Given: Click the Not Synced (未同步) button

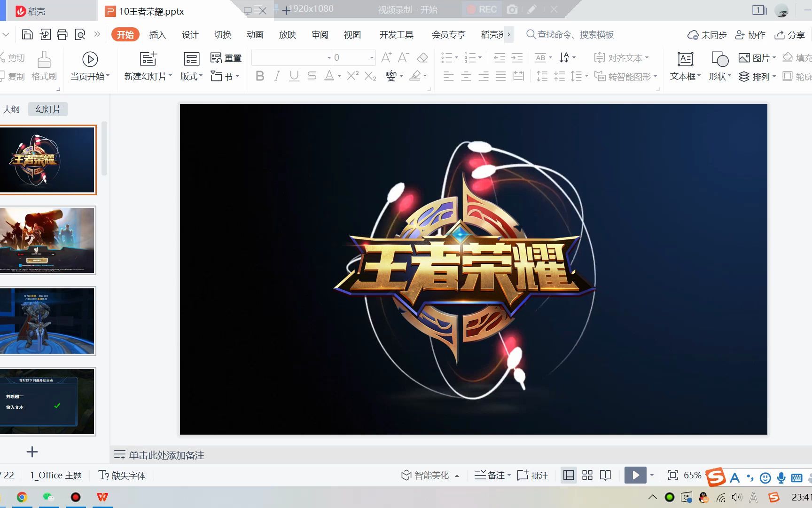Looking at the screenshot, I should [707, 35].
